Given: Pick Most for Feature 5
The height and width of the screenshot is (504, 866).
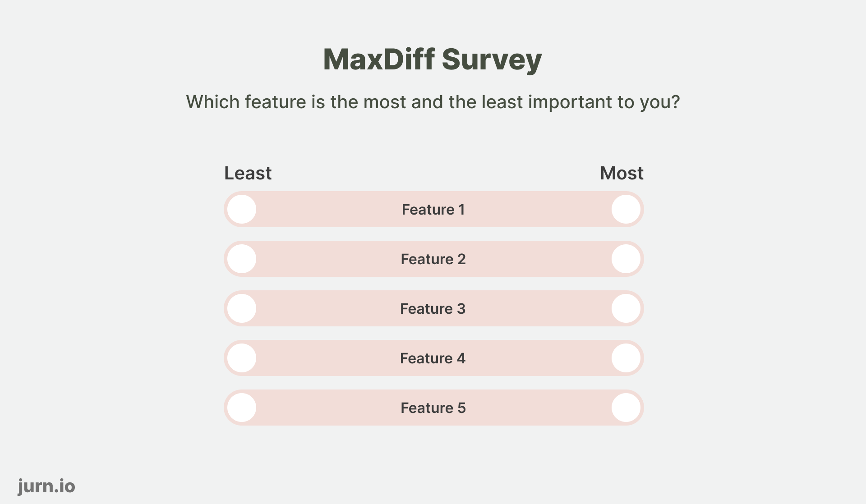Looking at the screenshot, I should pos(626,407).
